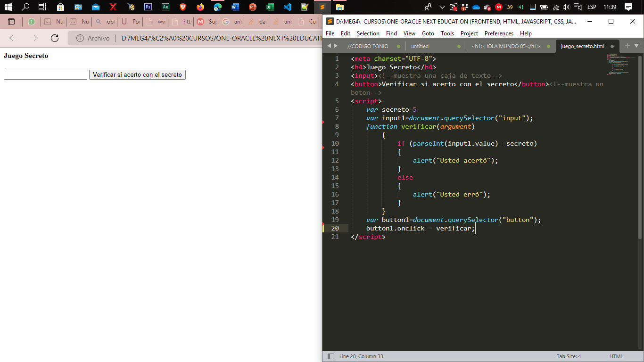Open Word from the taskbar

point(235,7)
